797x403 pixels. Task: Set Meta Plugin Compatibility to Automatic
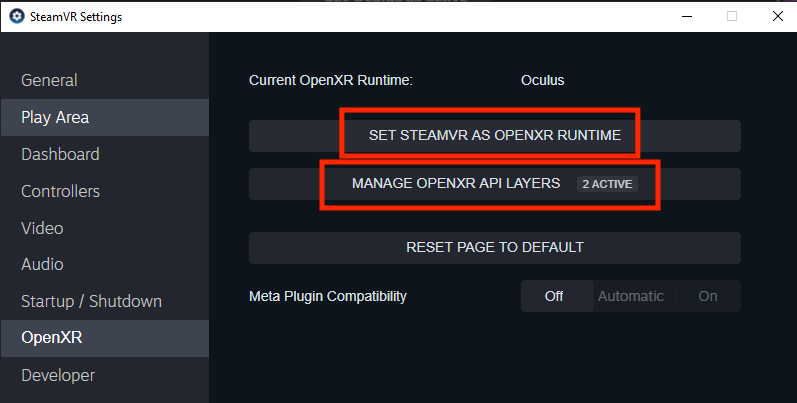pos(631,296)
